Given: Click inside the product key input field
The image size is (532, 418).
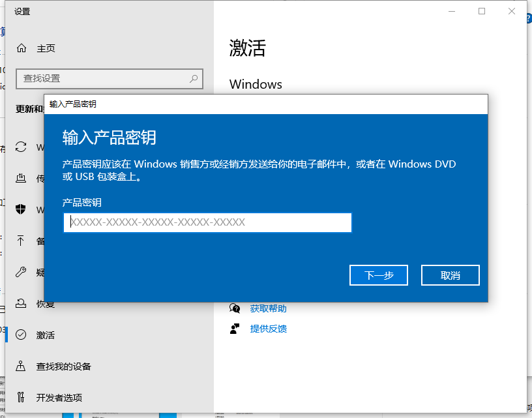Looking at the screenshot, I should 207,222.
